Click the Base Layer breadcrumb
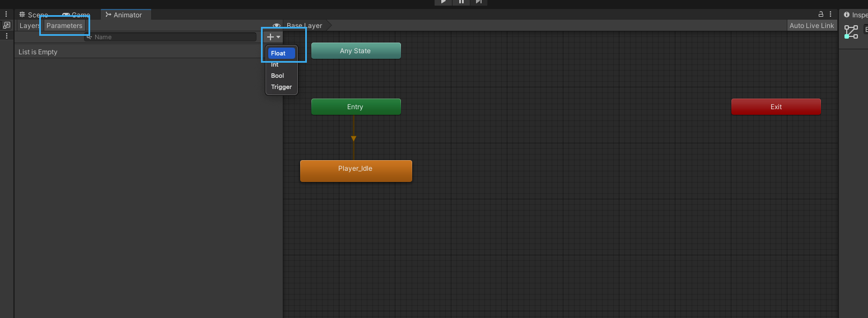The height and width of the screenshot is (318, 868). 305,26
